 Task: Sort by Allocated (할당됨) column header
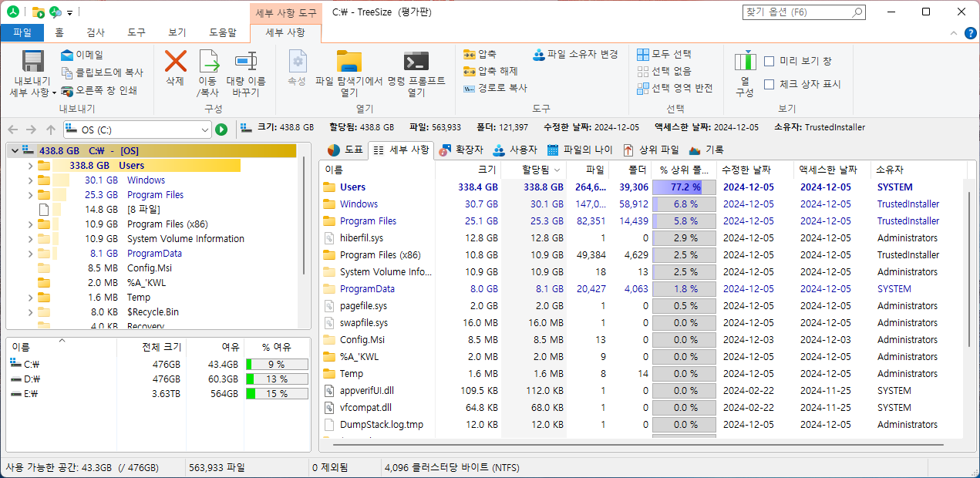[534, 170]
